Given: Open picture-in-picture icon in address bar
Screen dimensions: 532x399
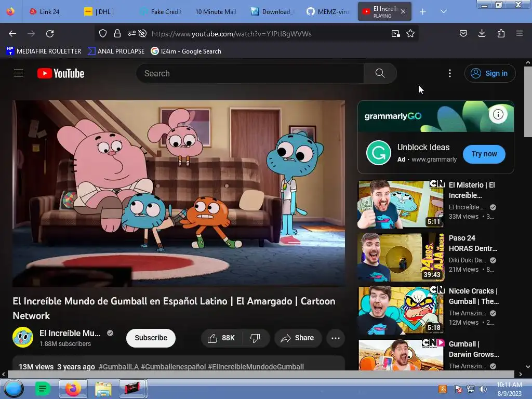Looking at the screenshot, I should coord(395,34).
